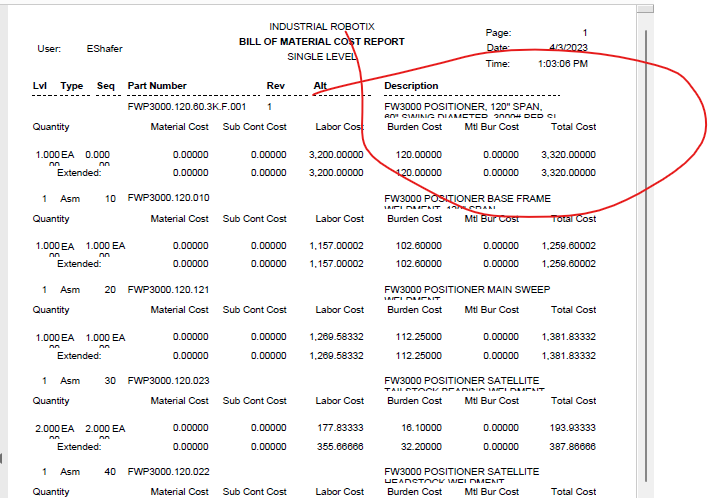Click the User: label
Screen dimensions: 708x498
point(49,49)
